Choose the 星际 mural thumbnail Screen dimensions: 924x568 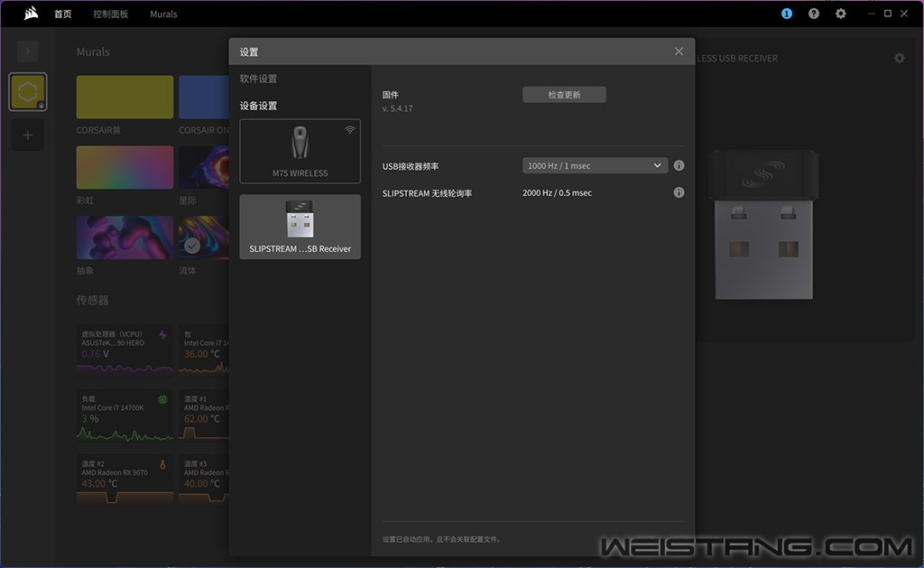(204, 167)
